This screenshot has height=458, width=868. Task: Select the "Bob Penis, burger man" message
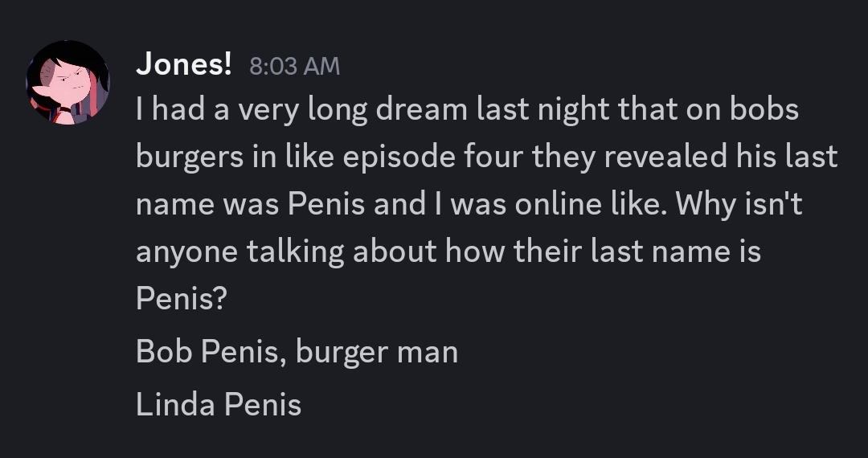[x=297, y=352]
